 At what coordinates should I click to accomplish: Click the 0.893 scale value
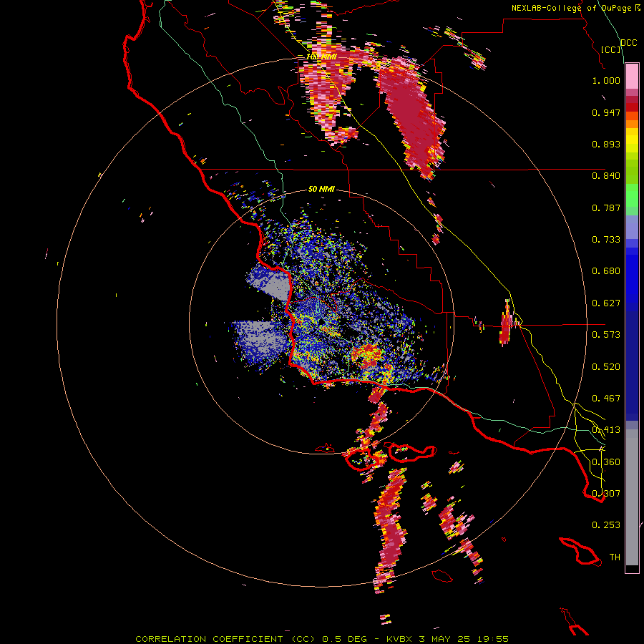tap(606, 144)
